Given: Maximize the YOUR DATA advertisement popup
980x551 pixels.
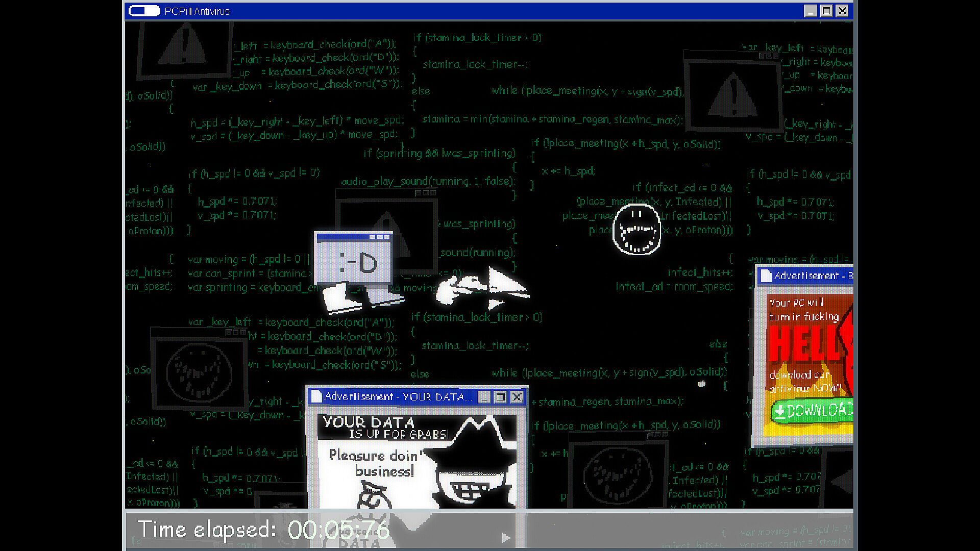Looking at the screenshot, I should [x=500, y=397].
